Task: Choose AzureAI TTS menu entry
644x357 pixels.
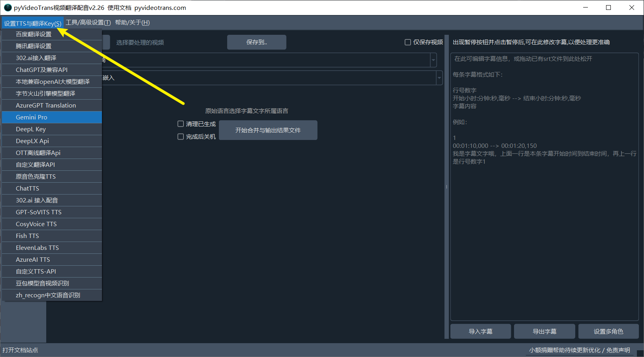Action: [52, 260]
